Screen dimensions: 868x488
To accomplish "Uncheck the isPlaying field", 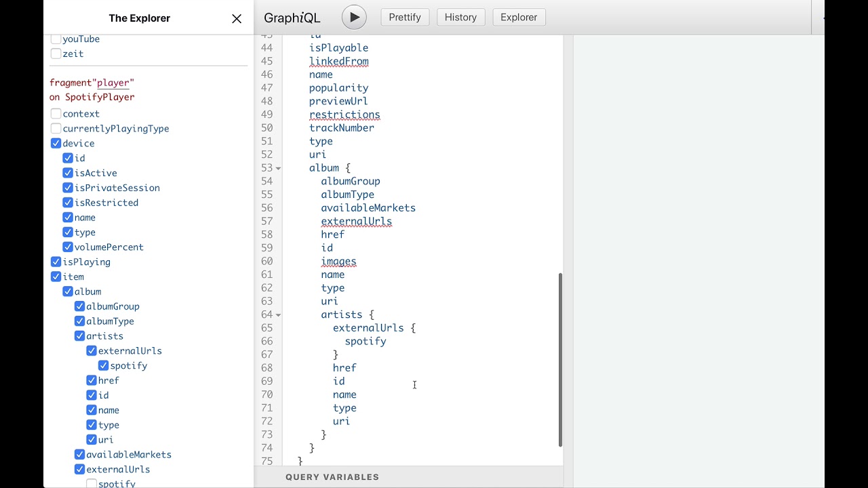I will 56,262.
